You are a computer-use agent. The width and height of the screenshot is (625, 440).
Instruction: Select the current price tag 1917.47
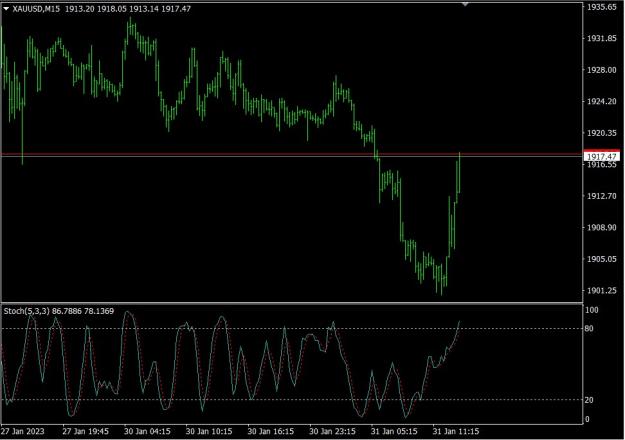(601, 156)
